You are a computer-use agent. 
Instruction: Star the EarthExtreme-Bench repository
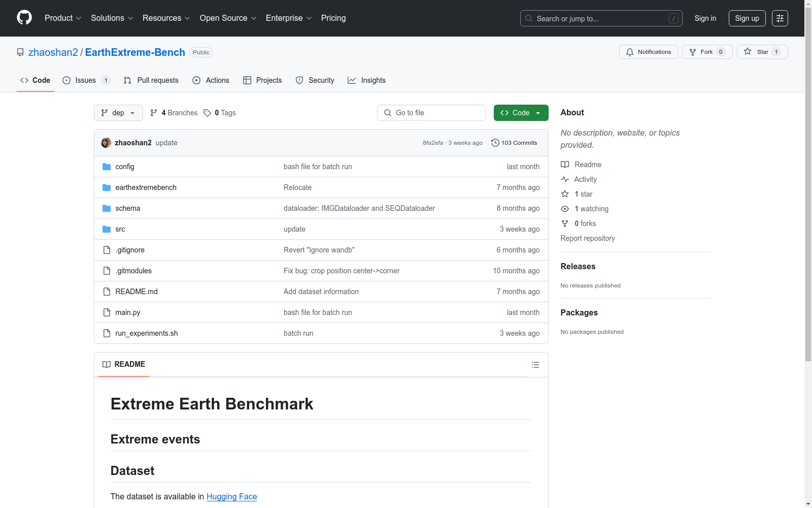(x=762, y=52)
